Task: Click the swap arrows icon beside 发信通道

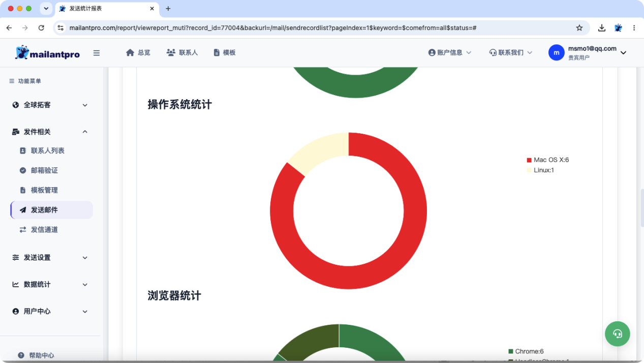Action: pos(23,230)
